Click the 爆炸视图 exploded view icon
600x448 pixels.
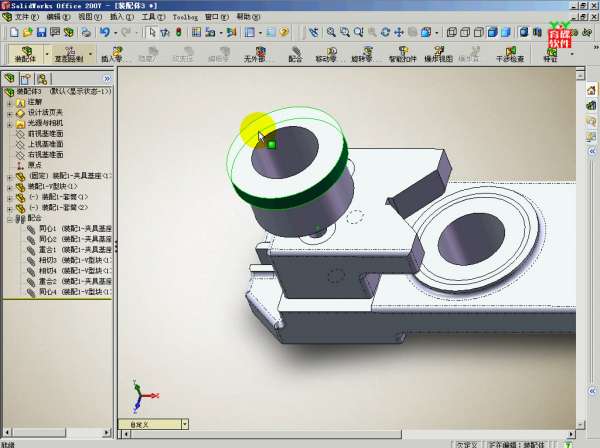click(x=439, y=54)
